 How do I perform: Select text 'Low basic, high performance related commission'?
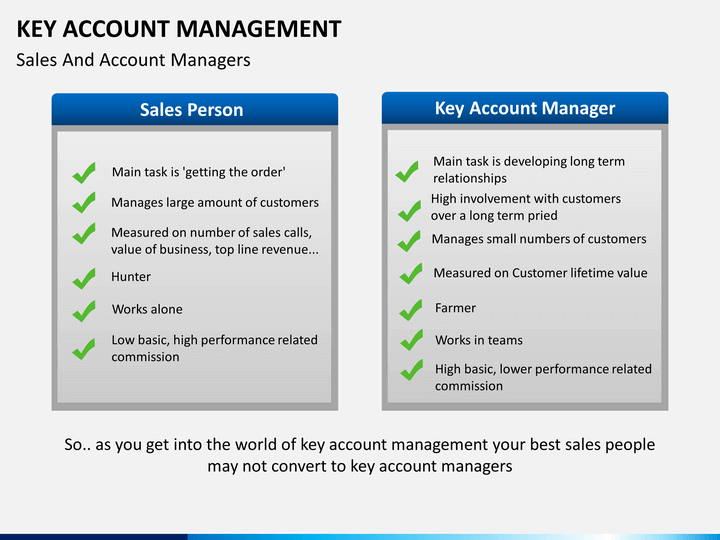pos(214,348)
